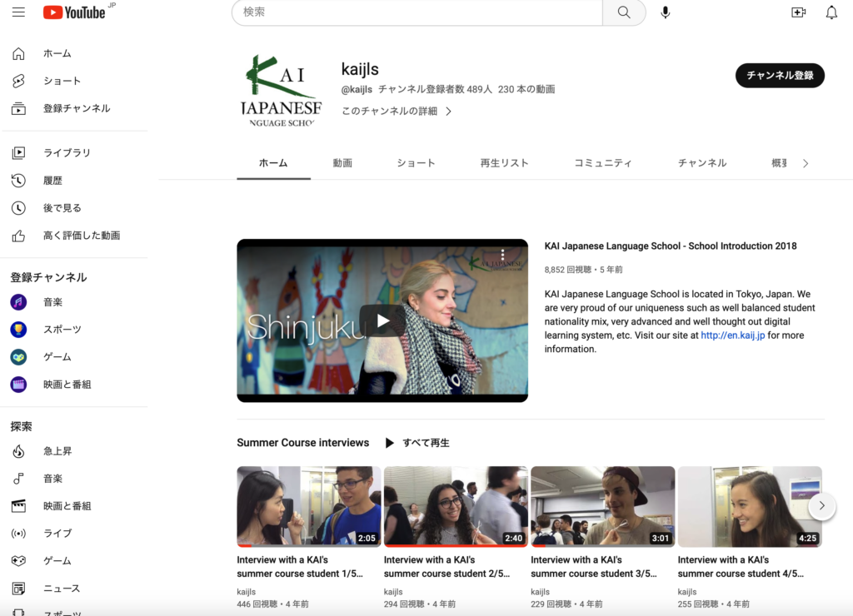Click the kaijls channel logo
This screenshot has height=616, width=853.
click(x=282, y=91)
